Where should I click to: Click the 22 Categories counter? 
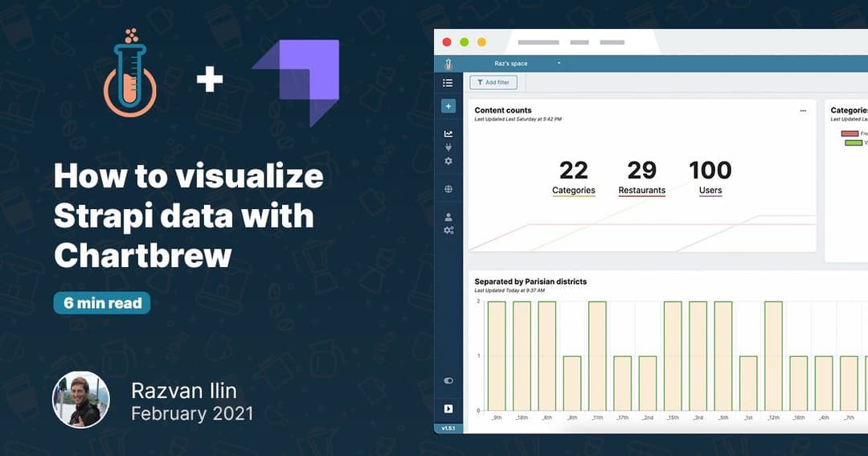[x=574, y=178]
